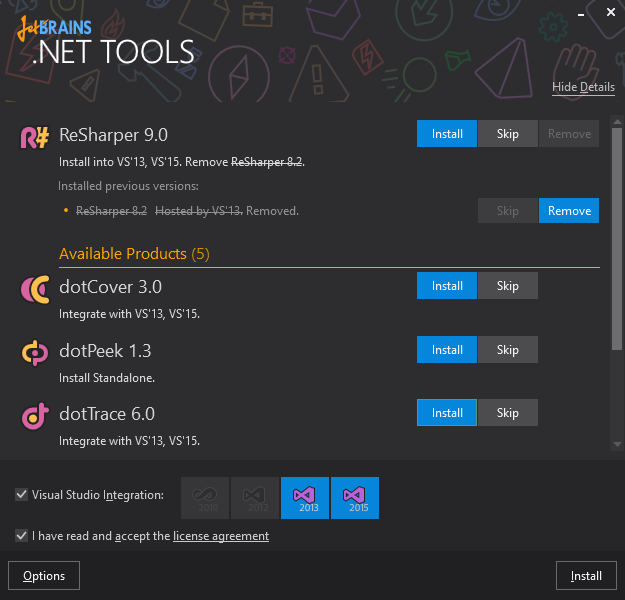Click the dotCover 3.0 product icon
Screen dimensions: 625x600
point(35,289)
